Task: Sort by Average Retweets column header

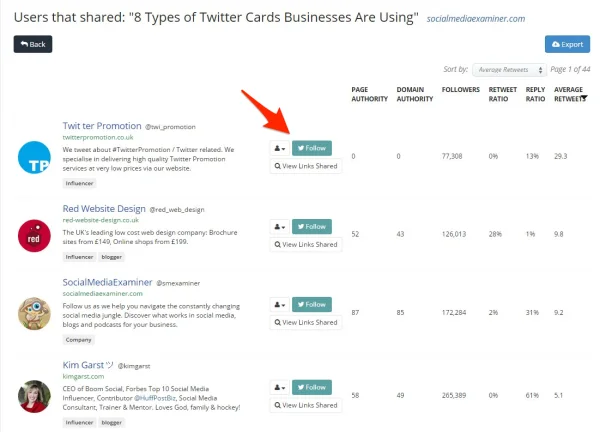Action: coord(570,94)
